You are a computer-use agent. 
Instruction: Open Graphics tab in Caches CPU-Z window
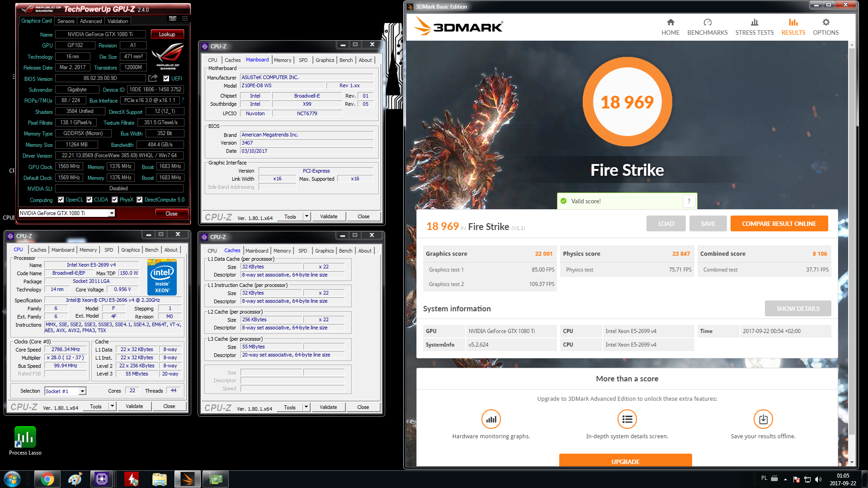[x=324, y=251]
